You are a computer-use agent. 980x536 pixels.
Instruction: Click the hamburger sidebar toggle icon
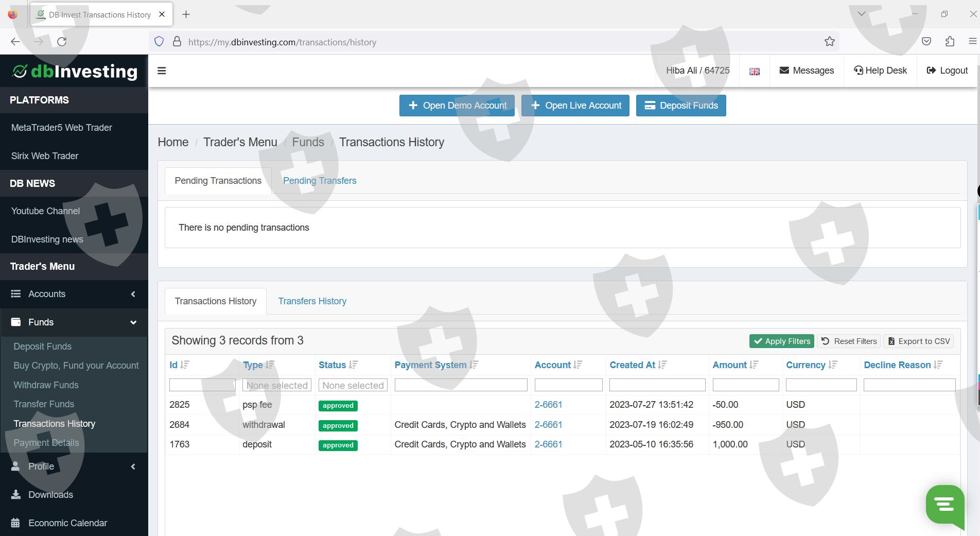tap(162, 71)
